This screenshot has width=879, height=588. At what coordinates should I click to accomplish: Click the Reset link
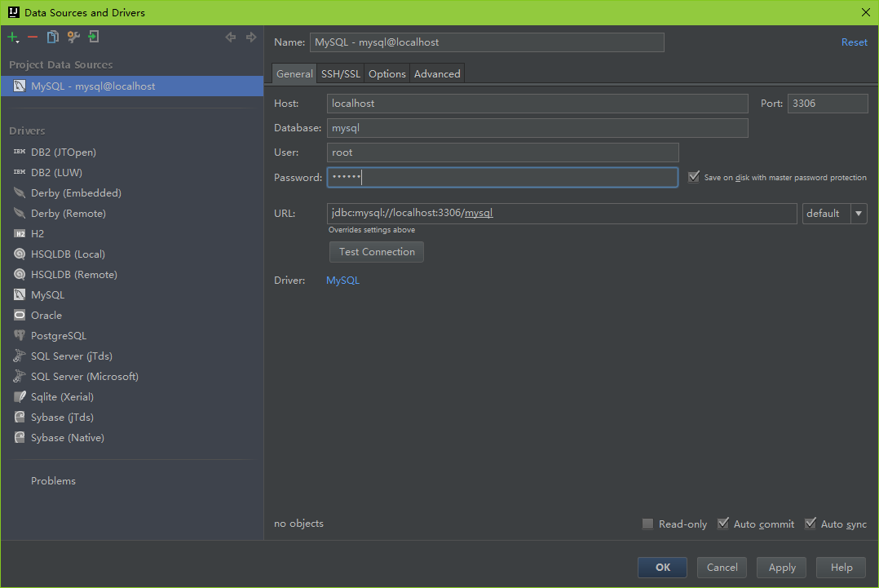(854, 42)
